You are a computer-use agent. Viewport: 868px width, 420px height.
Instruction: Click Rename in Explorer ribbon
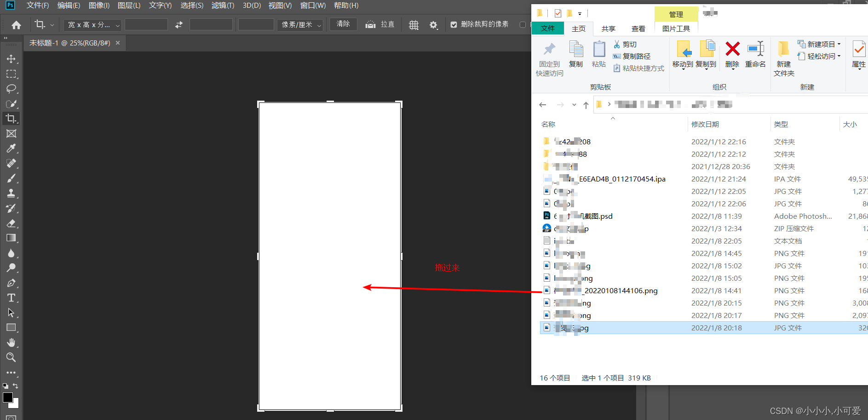[x=755, y=55]
